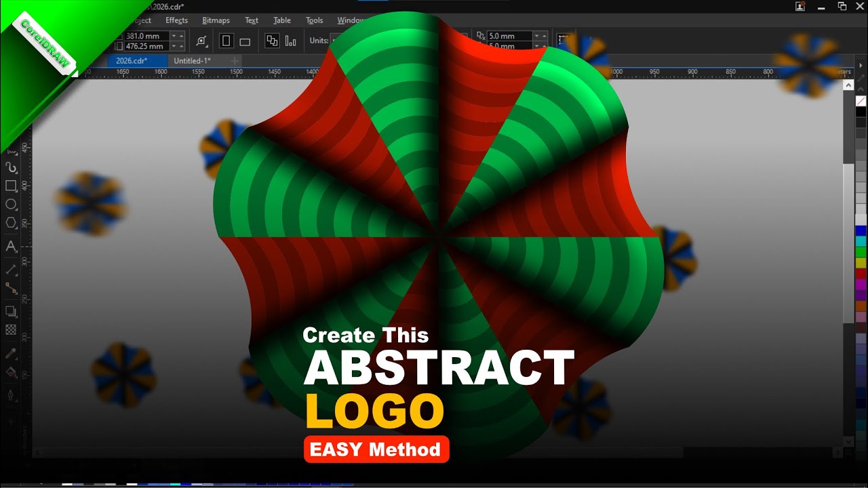Select the Ellipse tool
Image resolution: width=868 pixels, height=488 pixels.
point(11,204)
